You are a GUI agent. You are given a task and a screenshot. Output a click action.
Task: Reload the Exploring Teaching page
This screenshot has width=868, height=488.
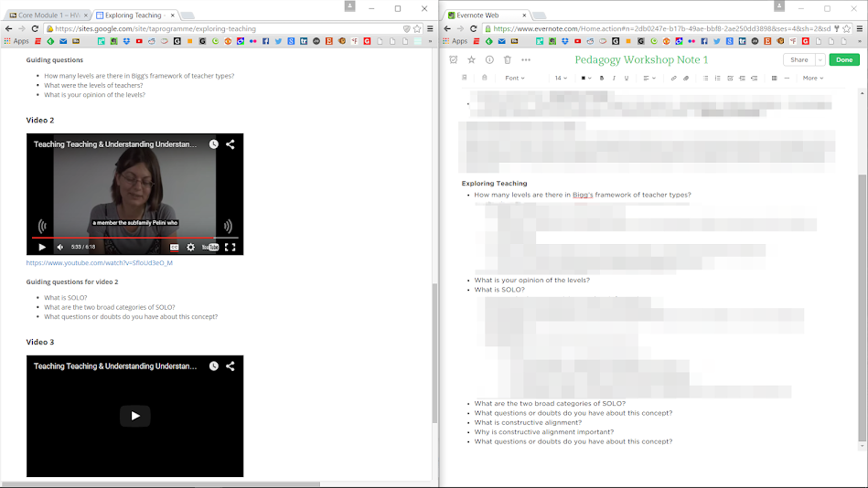pos(35,28)
